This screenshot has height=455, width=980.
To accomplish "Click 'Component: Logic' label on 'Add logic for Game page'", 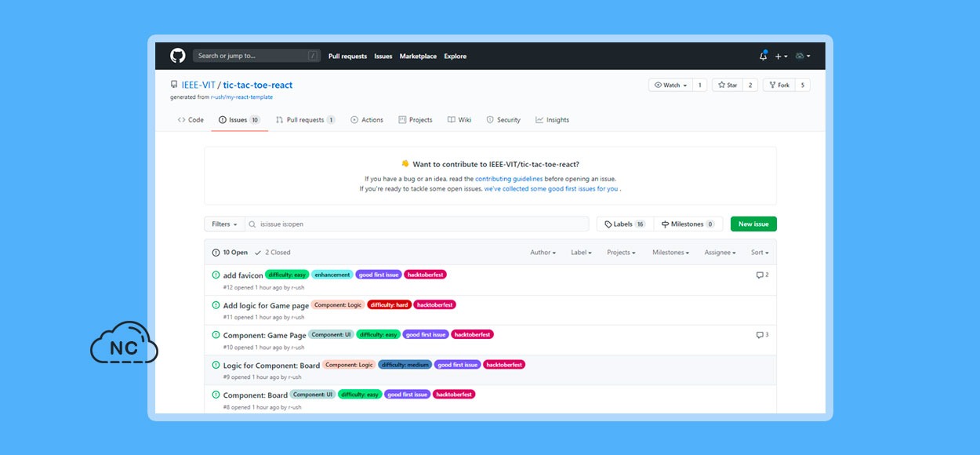I will tap(339, 304).
